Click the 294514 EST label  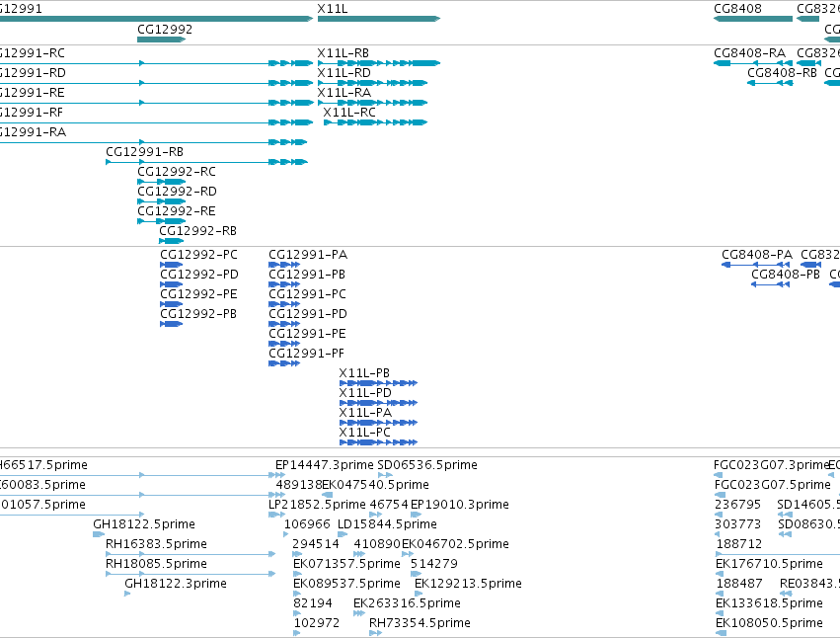tap(316, 544)
